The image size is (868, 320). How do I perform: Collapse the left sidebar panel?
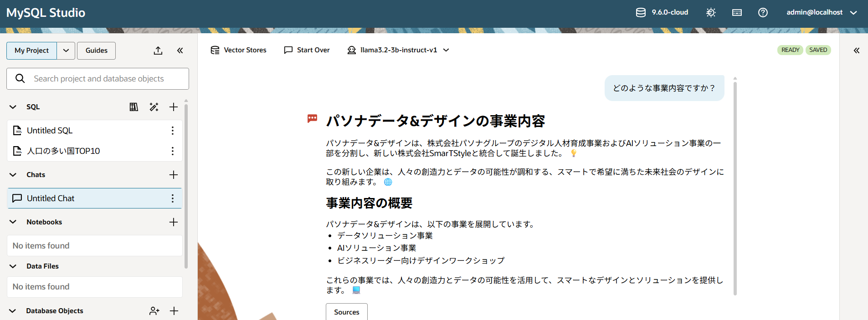(x=180, y=51)
